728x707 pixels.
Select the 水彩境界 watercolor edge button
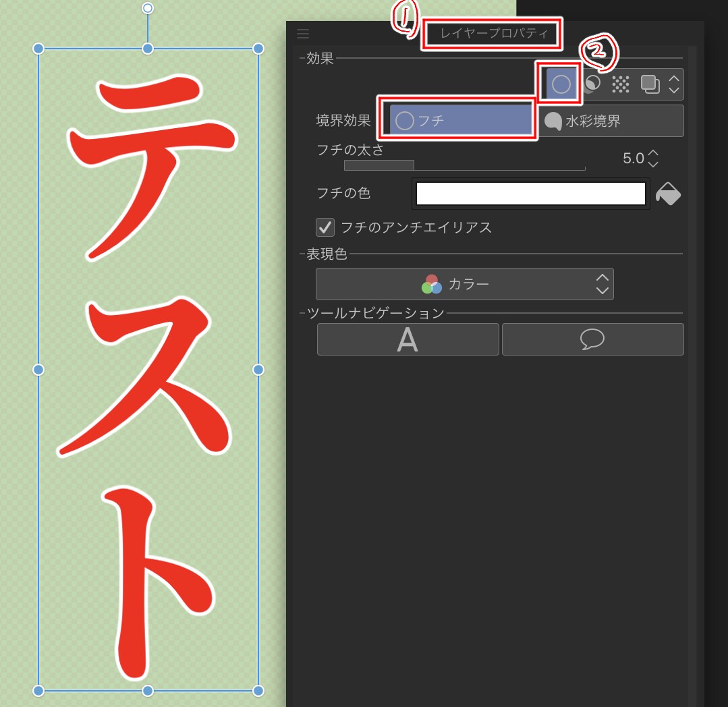pos(611,121)
